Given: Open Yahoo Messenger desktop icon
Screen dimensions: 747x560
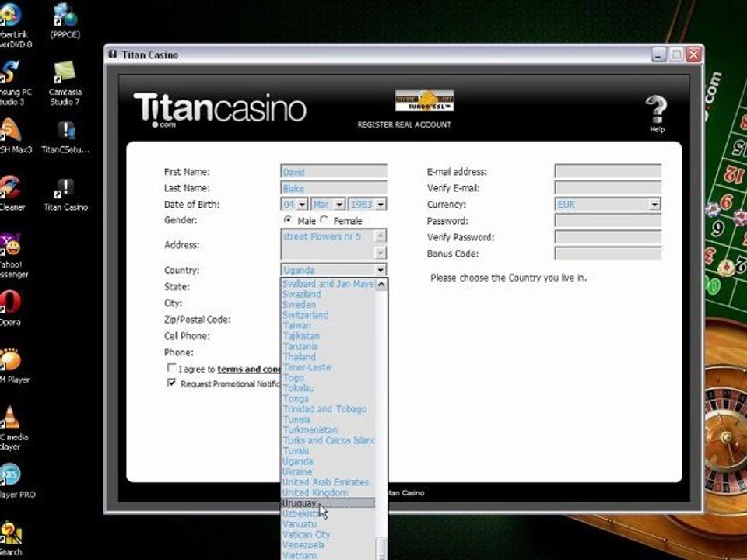Looking at the screenshot, I should pyautogui.click(x=13, y=256).
